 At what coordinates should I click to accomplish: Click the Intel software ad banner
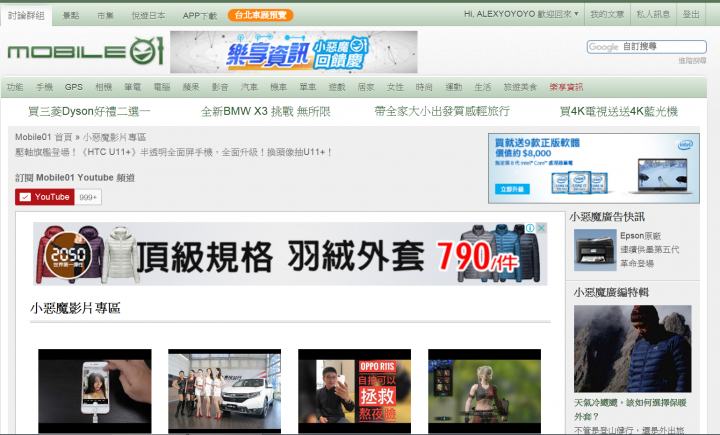pyautogui.click(x=594, y=168)
